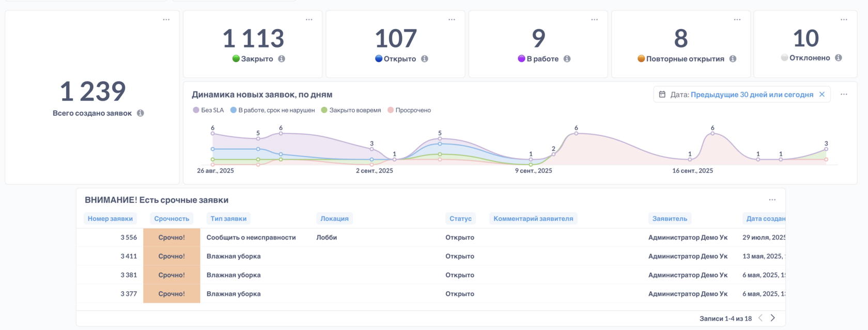Open three-dot menu of Закрыто card
The image size is (868, 330).
pyautogui.click(x=309, y=20)
